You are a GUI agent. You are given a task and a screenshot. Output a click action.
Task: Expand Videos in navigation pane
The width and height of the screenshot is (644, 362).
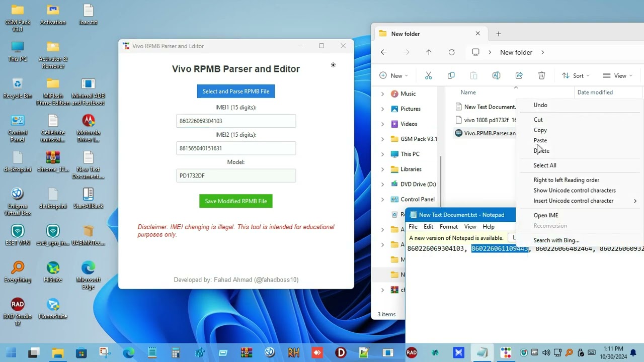(382, 124)
